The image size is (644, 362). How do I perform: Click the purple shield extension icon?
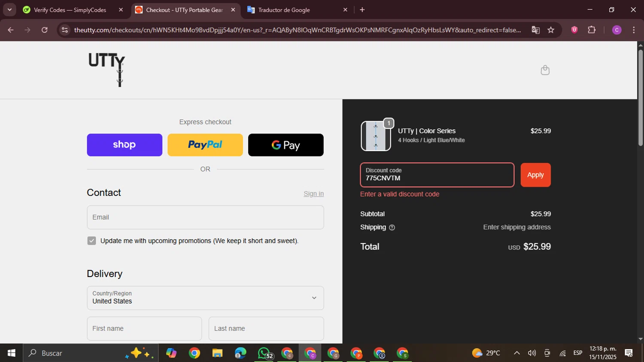coord(574,30)
